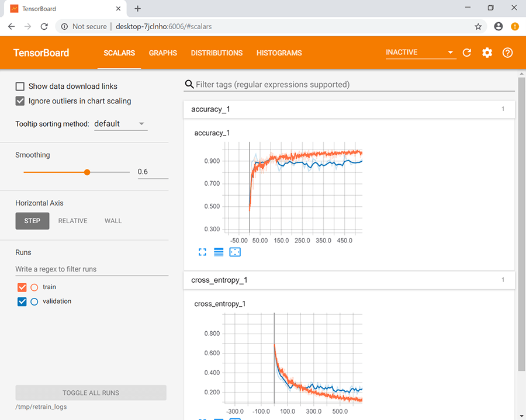Click the TensorBoard reload icon
The height and width of the screenshot is (420, 526).
pos(467,53)
